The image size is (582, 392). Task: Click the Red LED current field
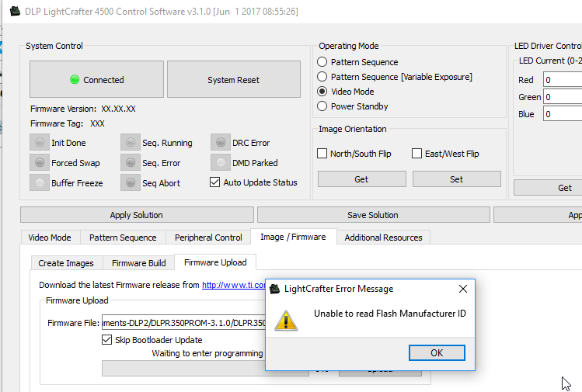pos(563,80)
